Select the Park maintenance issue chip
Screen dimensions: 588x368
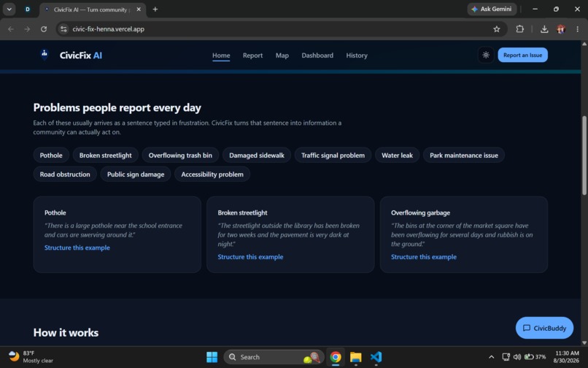pyautogui.click(x=463, y=155)
